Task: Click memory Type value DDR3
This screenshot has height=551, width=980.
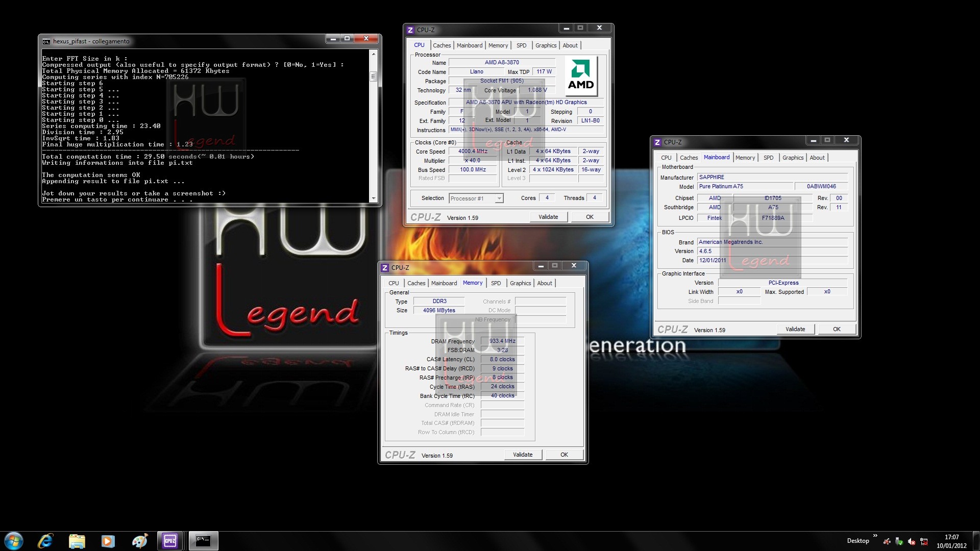Action: pyautogui.click(x=439, y=302)
